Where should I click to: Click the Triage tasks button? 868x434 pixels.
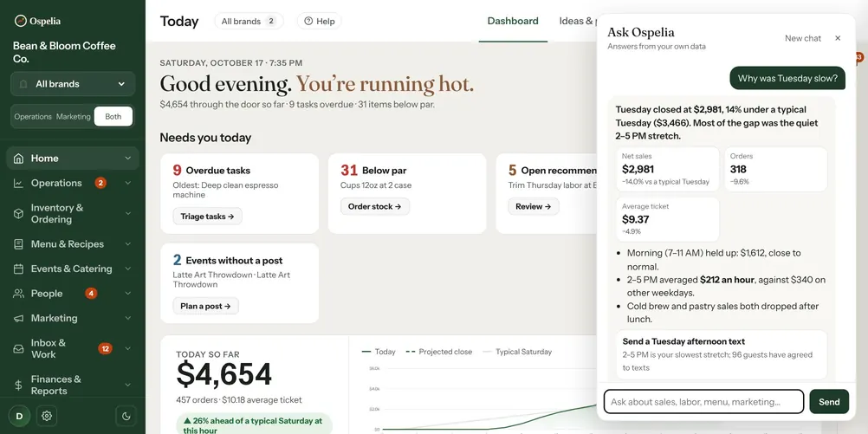(207, 217)
